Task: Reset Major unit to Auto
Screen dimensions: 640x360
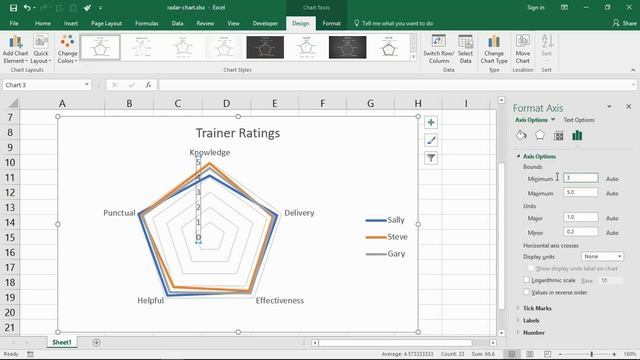Action: click(612, 218)
